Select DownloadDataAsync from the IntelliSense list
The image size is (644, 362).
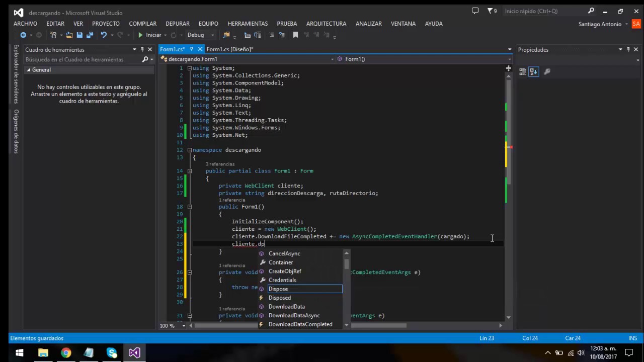[294, 315]
